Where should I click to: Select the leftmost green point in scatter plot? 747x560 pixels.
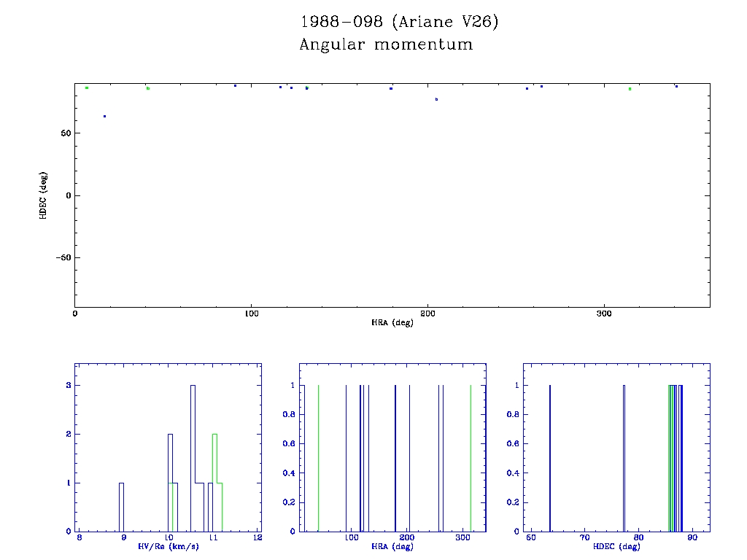pyautogui.click(x=87, y=87)
